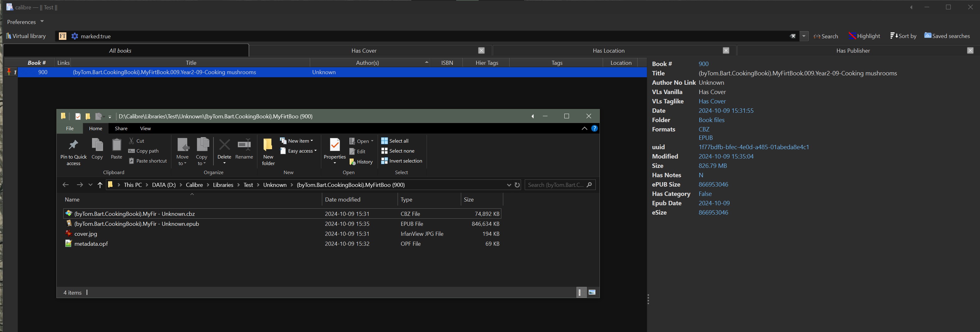Click Invert selection in Select group
Viewport: 980px width, 332px height.
tap(401, 161)
